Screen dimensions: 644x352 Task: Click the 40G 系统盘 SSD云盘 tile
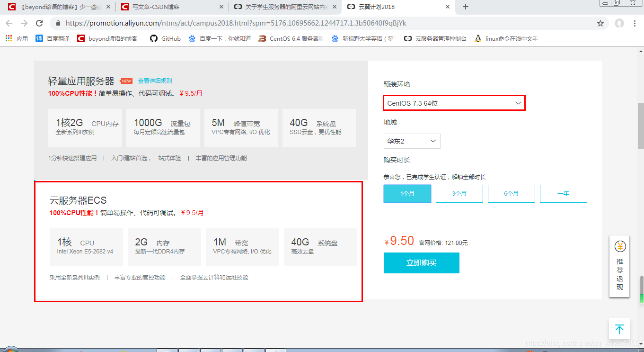tap(319, 127)
